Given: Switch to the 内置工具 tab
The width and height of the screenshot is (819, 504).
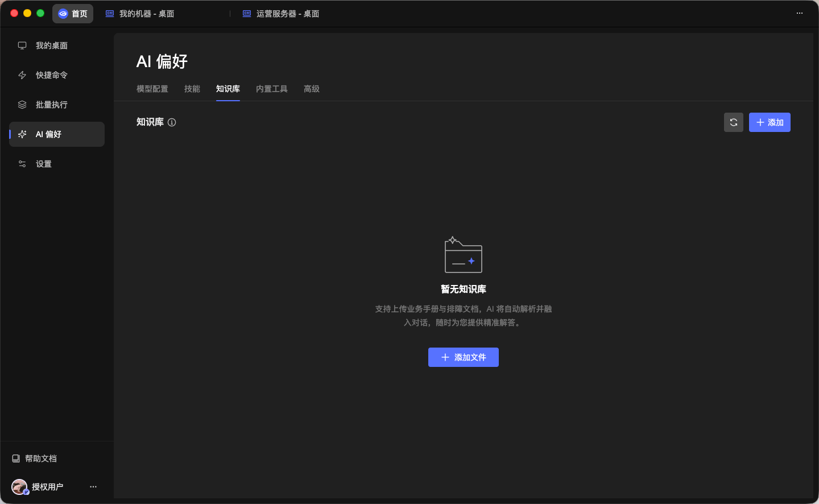Looking at the screenshot, I should (x=272, y=89).
